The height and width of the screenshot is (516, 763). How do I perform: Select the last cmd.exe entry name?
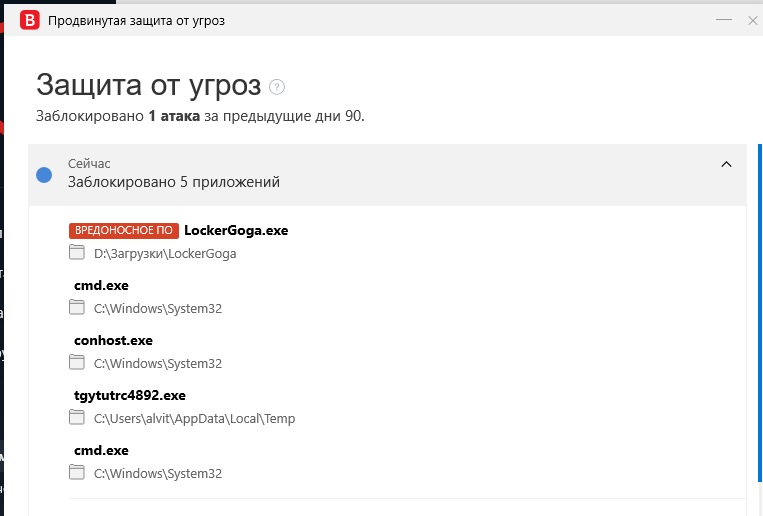(x=101, y=450)
